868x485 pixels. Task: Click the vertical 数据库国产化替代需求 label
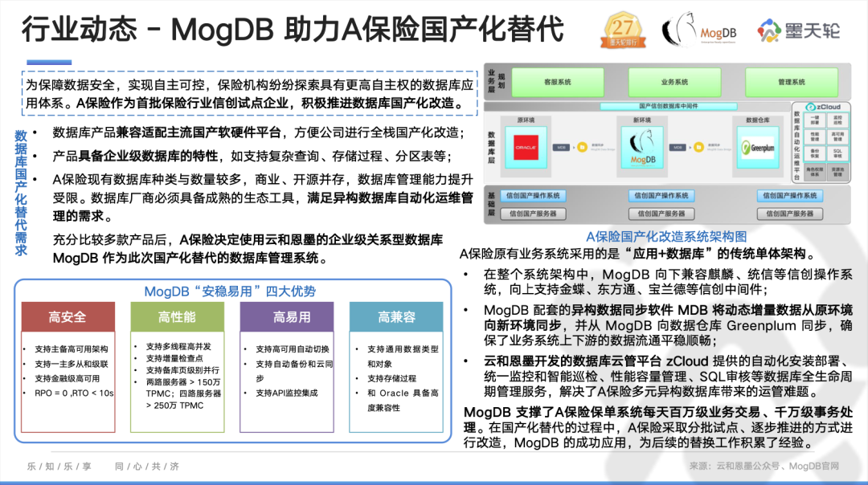pos(21,193)
